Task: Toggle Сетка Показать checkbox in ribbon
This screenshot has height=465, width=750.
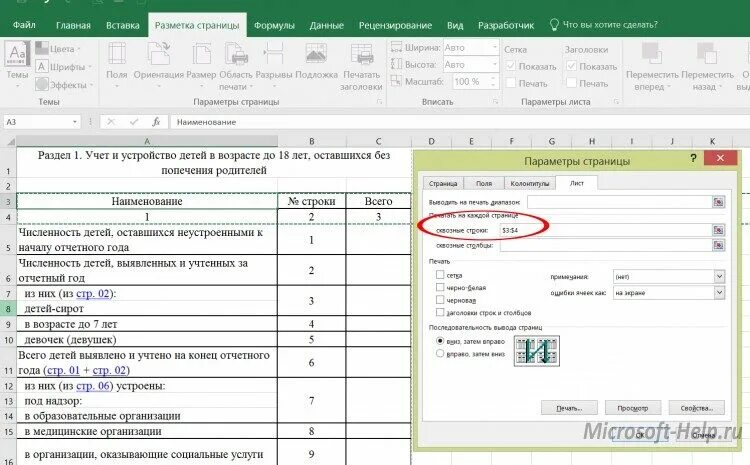Action: [510, 66]
